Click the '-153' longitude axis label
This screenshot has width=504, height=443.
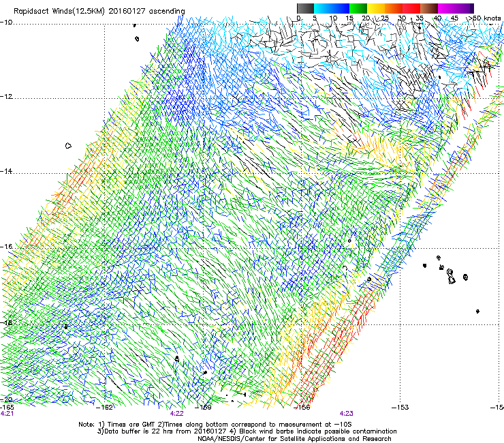tap(400, 408)
